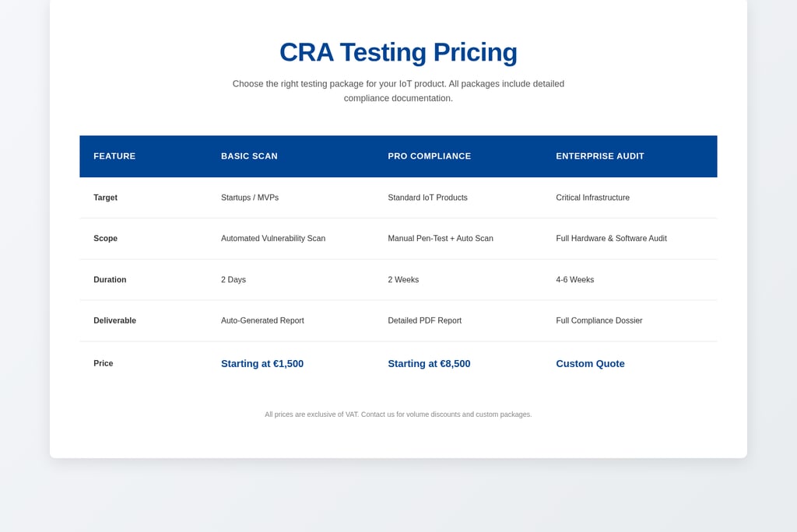Image resolution: width=797 pixels, height=532 pixels.
Task: Select the Basic Scan column header
Action: click(x=249, y=156)
